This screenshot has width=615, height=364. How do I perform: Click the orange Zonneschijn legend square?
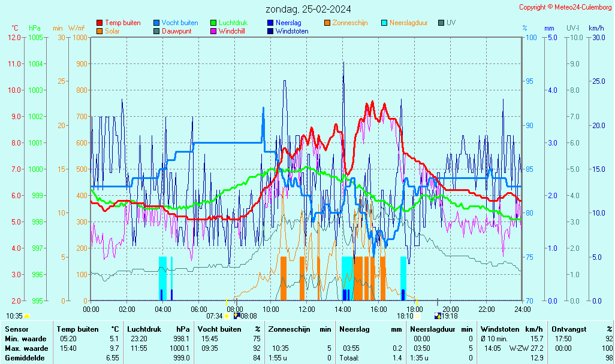click(327, 23)
